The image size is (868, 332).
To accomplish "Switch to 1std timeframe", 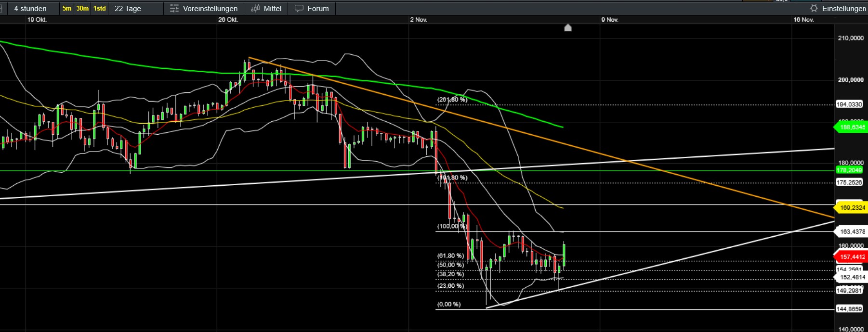I will point(99,9).
